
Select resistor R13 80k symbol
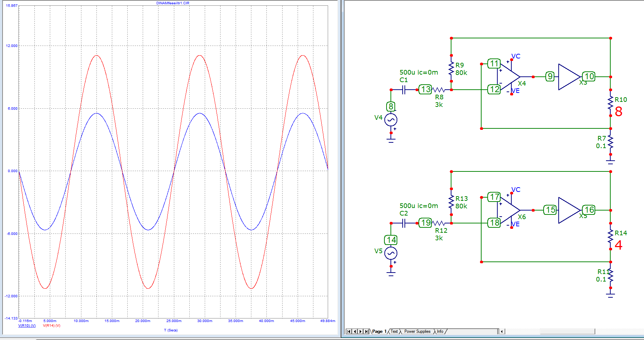pos(451,202)
